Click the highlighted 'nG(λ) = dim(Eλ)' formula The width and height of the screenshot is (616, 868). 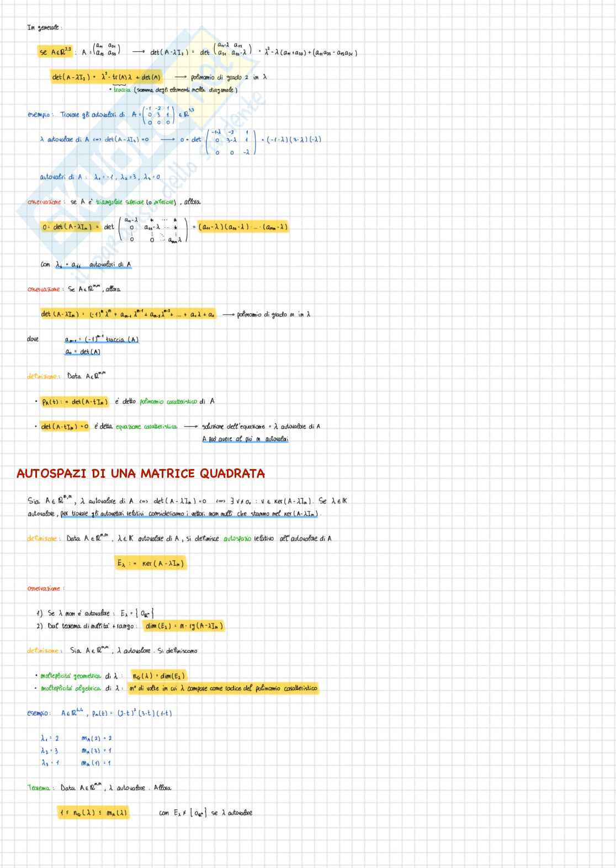point(159,676)
